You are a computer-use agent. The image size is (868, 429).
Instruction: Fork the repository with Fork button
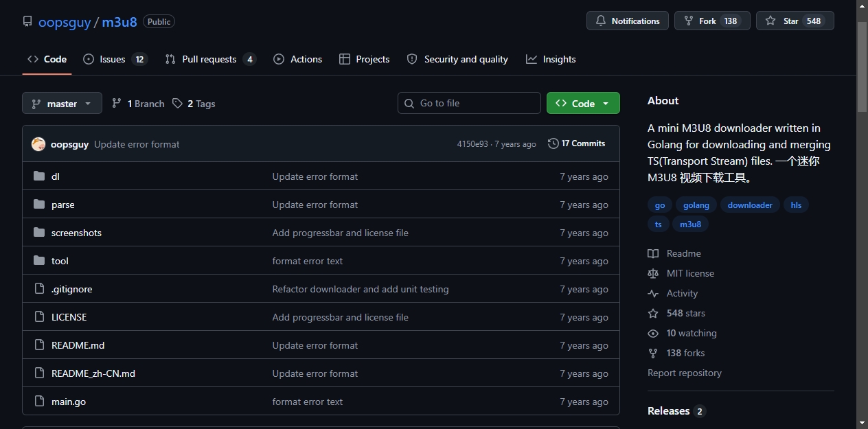[713, 21]
